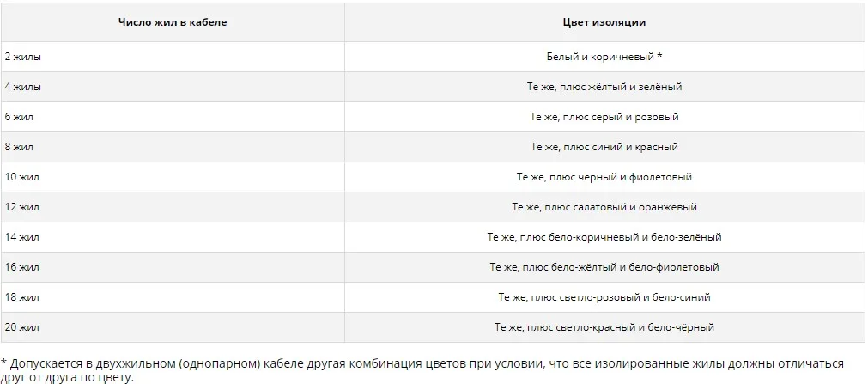This screenshot has height=384, width=868.
Task: Click "Те же, плюс салатовый и оранжевый" cell
Action: click(x=604, y=207)
